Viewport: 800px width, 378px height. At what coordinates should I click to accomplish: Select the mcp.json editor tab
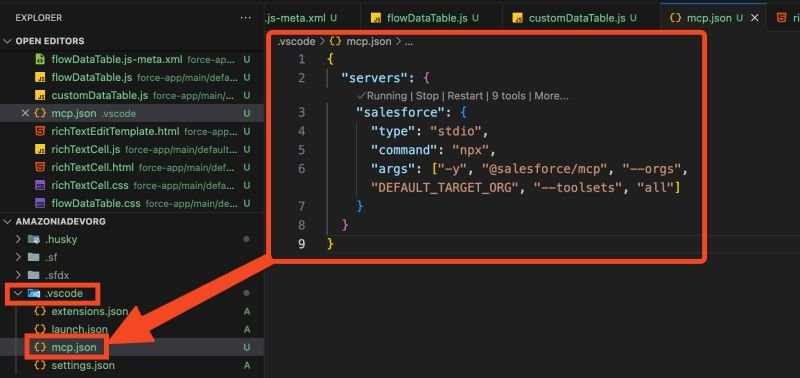(x=713, y=18)
